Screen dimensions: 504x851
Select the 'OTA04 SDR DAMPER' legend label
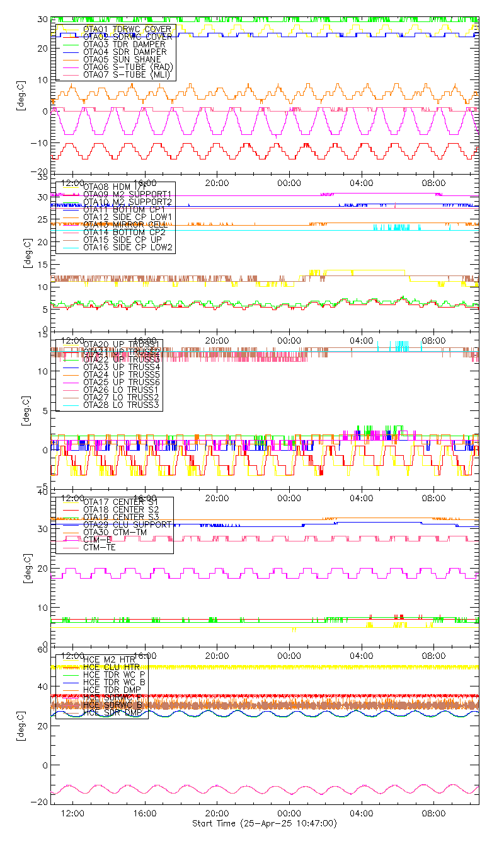tap(125, 52)
